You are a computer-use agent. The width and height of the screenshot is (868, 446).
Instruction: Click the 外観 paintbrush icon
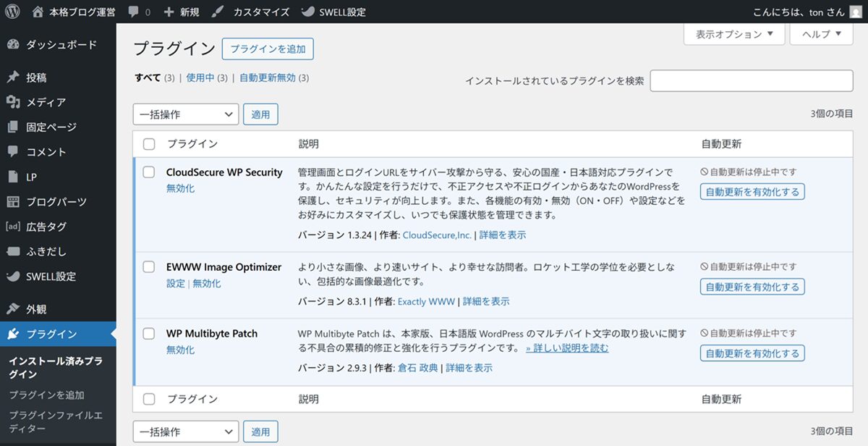point(13,309)
